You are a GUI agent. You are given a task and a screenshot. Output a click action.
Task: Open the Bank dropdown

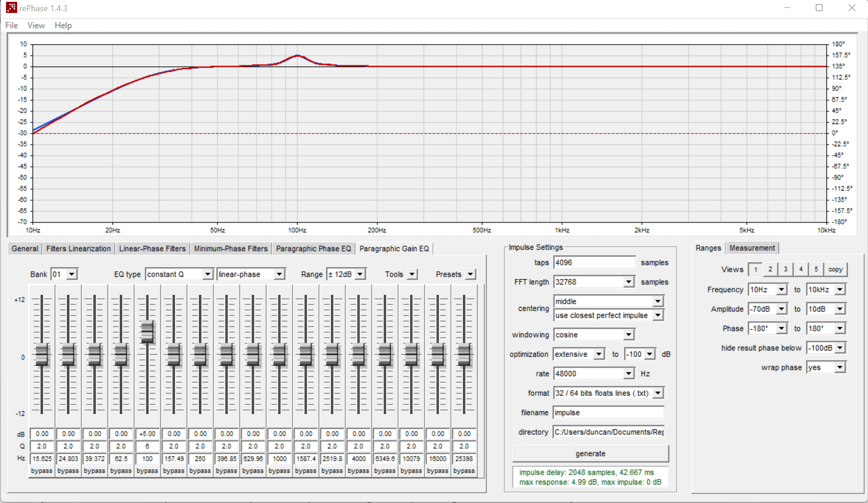[x=64, y=274]
